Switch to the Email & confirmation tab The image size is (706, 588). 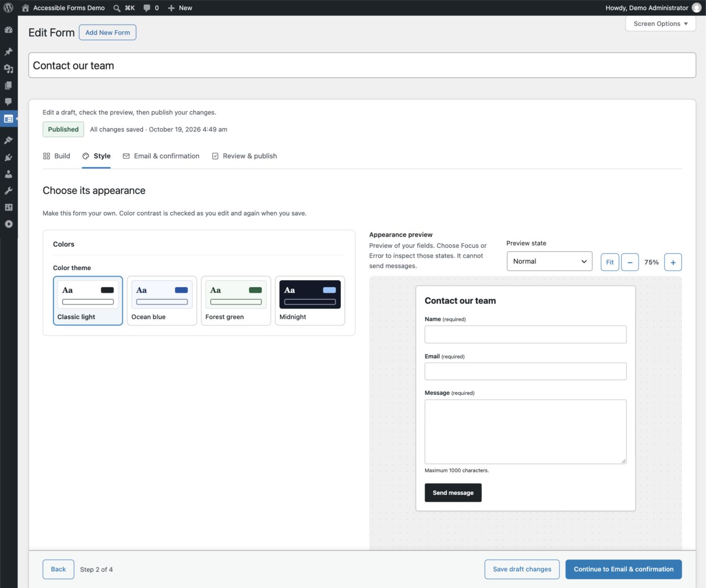click(x=161, y=156)
